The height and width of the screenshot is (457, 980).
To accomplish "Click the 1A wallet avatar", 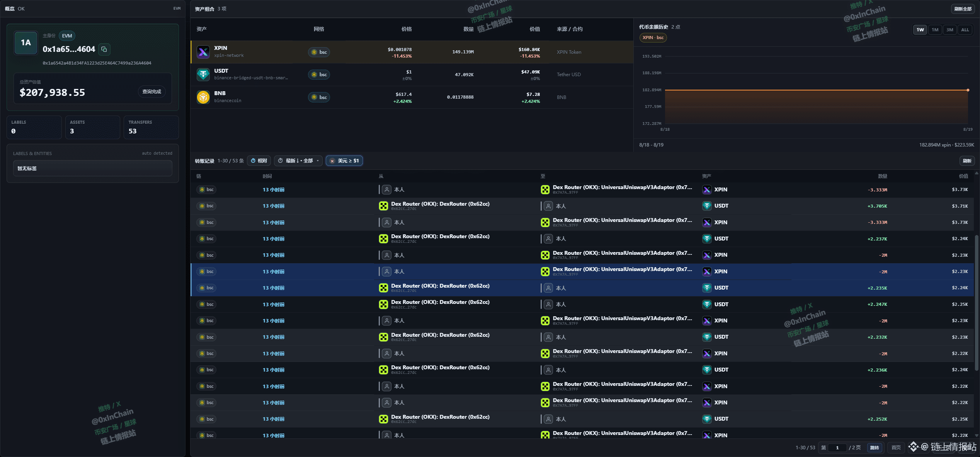I will [x=26, y=43].
